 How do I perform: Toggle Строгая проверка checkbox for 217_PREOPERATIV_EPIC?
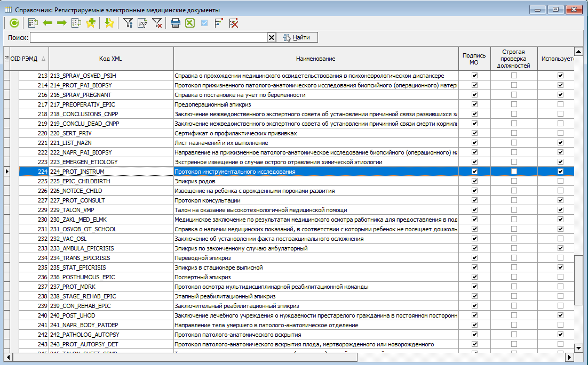pos(514,104)
